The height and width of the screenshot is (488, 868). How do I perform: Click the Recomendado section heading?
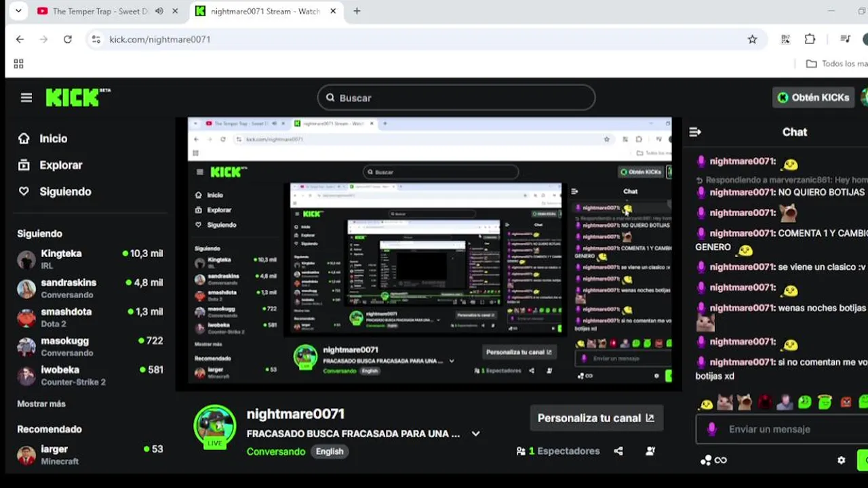50,429
